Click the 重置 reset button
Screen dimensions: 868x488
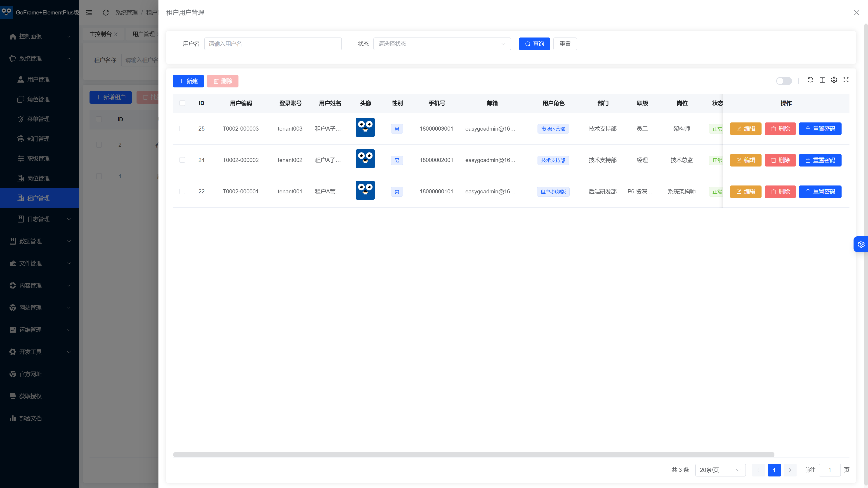click(x=565, y=44)
